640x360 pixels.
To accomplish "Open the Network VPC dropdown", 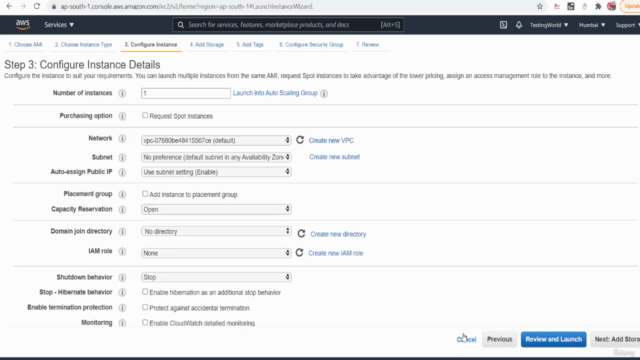I will tap(216, 140).
